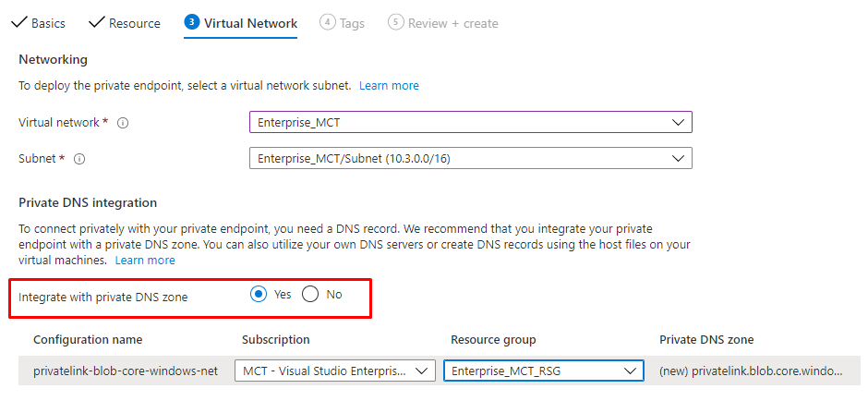The height and width of the screenshot is (401, 868).
Task: Open the Virtual network dropdown
Action: tap(470, 122)
